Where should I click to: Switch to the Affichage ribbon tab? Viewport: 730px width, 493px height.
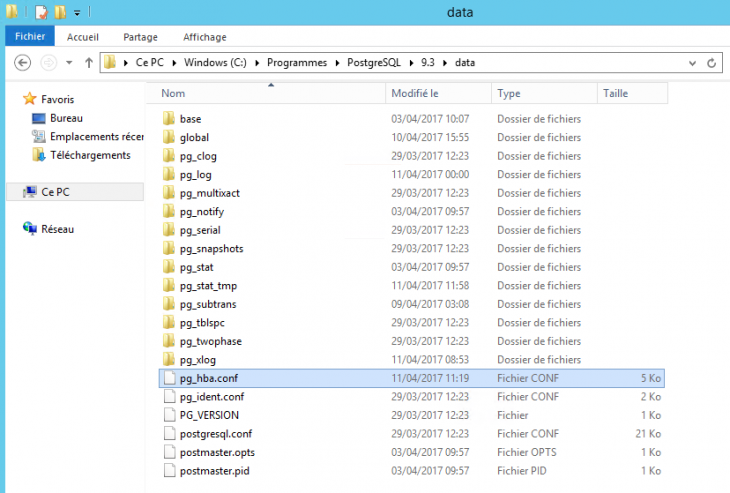coord(205,37)
